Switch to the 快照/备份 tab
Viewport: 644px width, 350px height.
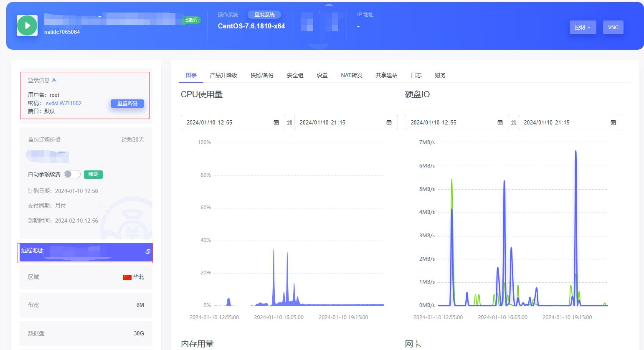[262, 75]
